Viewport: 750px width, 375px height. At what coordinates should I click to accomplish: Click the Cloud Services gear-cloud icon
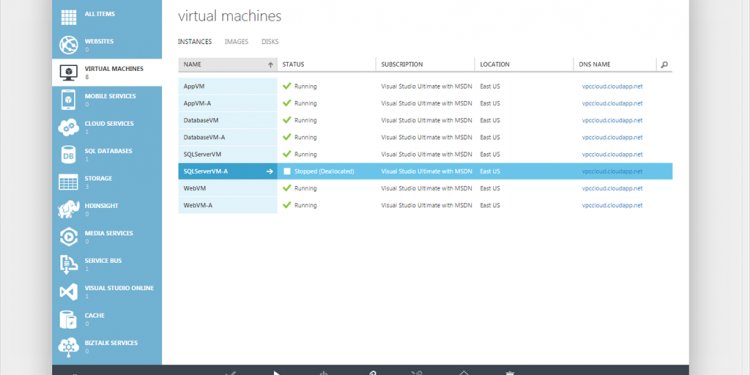pyautogui.click(x=68, y=127)
